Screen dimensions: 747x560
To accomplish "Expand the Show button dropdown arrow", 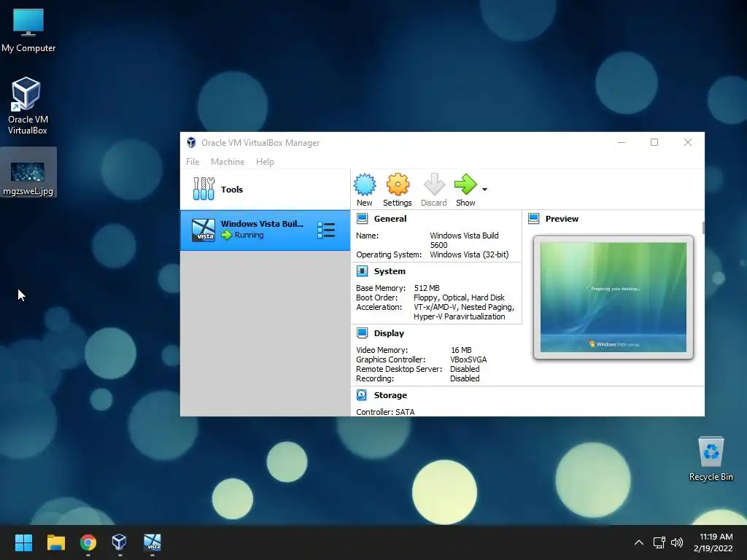I will point(484,190).
